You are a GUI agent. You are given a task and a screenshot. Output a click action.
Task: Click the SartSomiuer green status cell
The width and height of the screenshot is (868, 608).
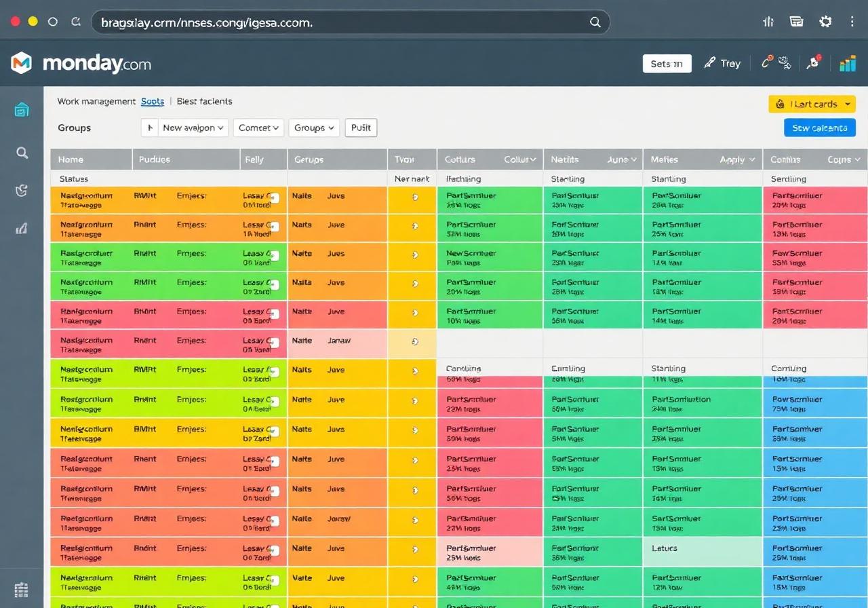tap(703, 522)
